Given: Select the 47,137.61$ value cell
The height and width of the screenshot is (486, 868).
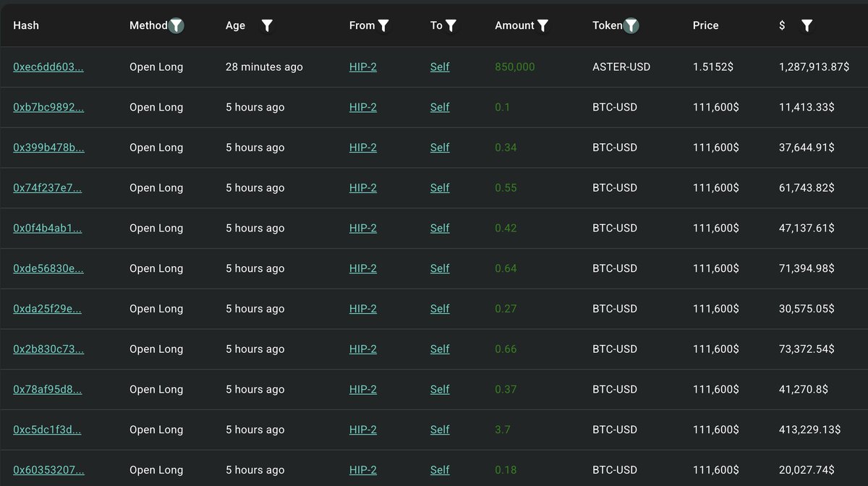Looking at the screenshot, I should coord(807,229).
